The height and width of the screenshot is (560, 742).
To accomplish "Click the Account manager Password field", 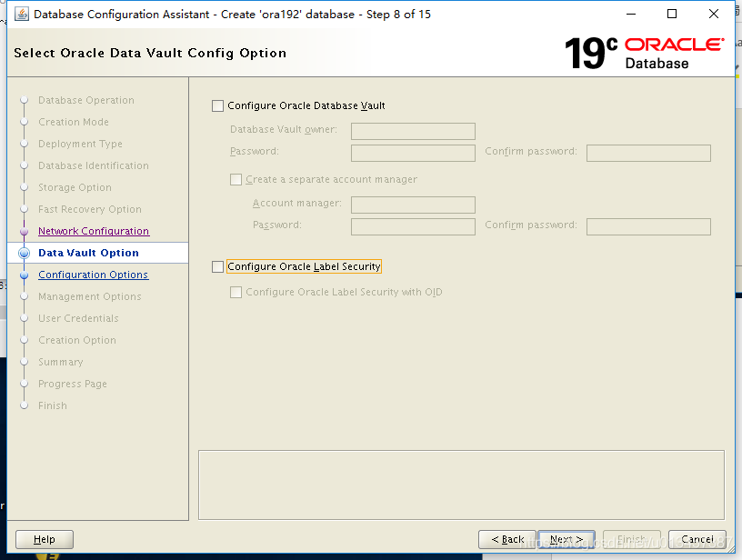I will click(x=413, y=226).
